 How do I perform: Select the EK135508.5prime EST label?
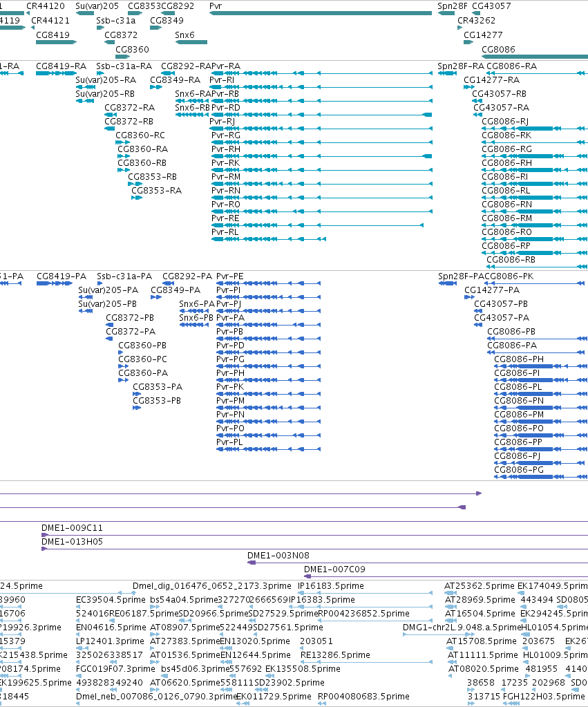(303, 669)
